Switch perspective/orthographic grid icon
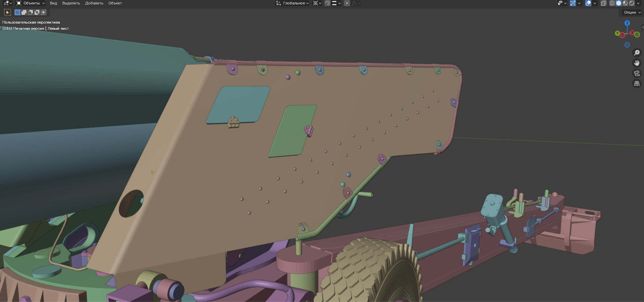The image size is (644, 302). 637,84
